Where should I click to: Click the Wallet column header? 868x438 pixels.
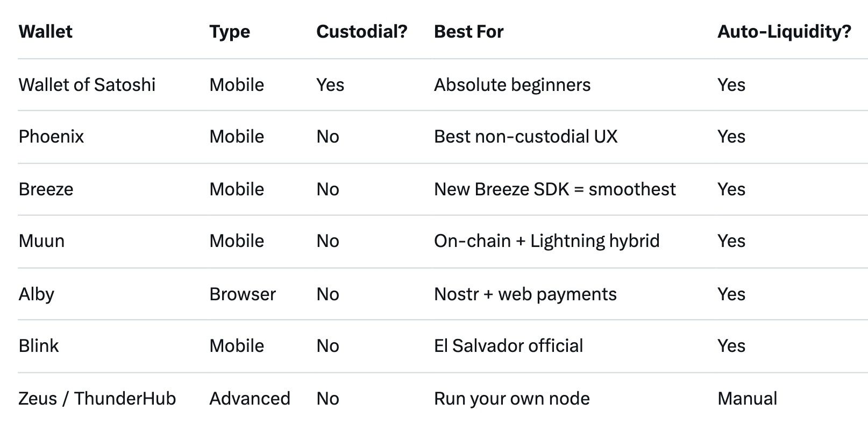45,31
